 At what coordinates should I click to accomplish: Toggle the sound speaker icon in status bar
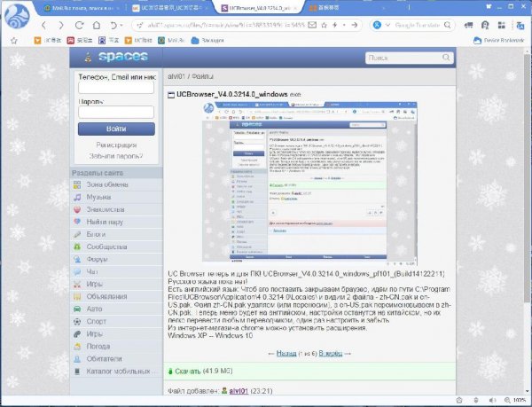point(492,400)
